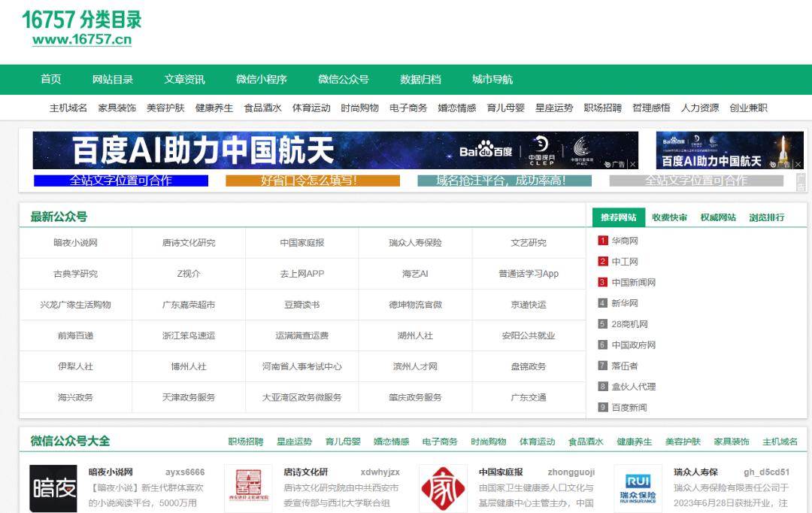Open 河南省人事考试中心 in the grid
The height and width of the screenshot is (513, 812).
pos(302,366)
